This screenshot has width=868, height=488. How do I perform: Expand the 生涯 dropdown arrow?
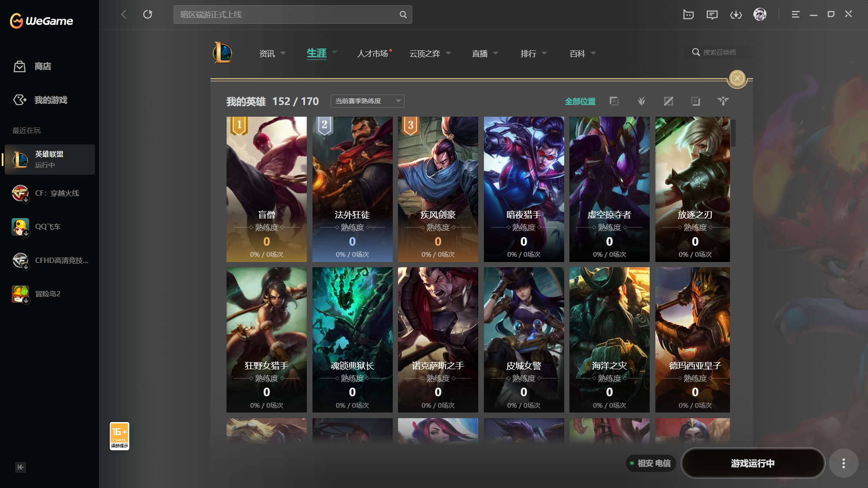335,53
